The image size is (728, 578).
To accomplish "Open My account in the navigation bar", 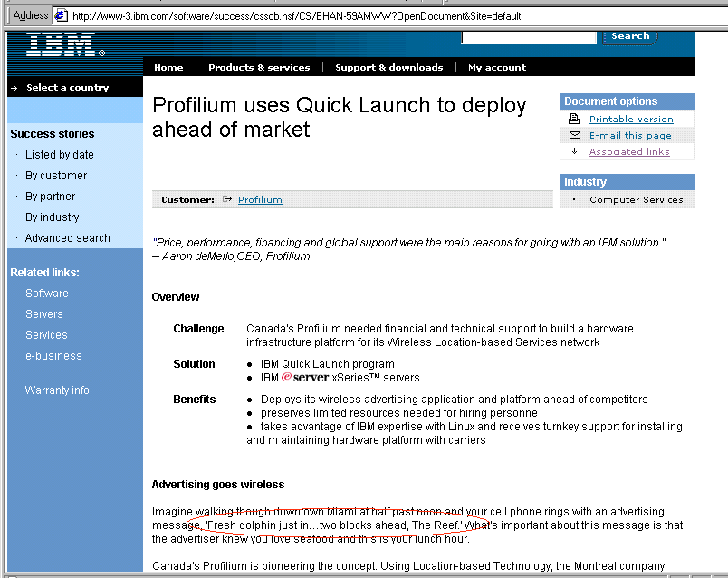I will pos(497,67).
